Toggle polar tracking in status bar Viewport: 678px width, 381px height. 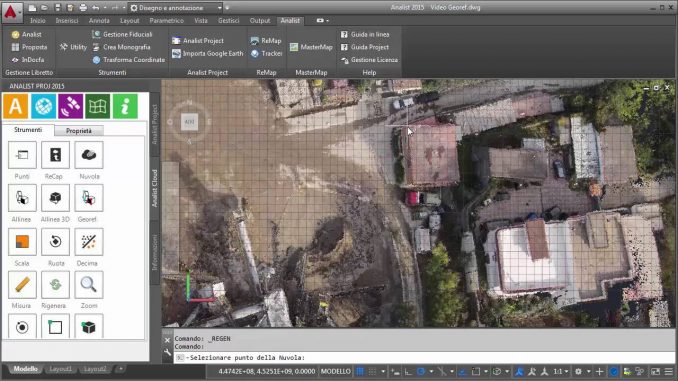(421, 371)
